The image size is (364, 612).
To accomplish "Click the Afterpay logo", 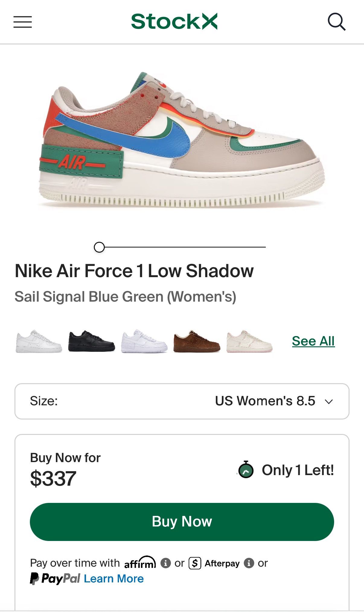I will (214, 563).
